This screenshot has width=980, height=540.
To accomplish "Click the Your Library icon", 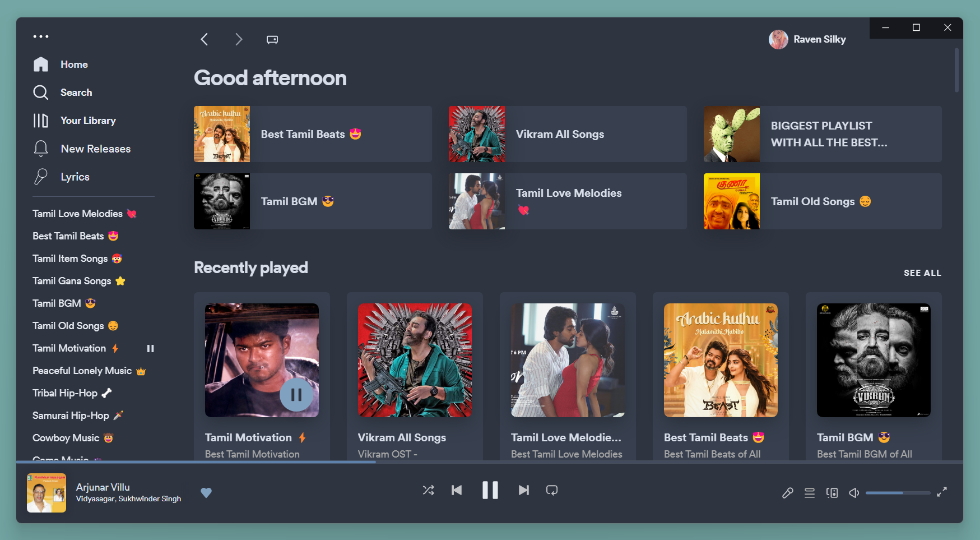I will [x=41, y=121].
